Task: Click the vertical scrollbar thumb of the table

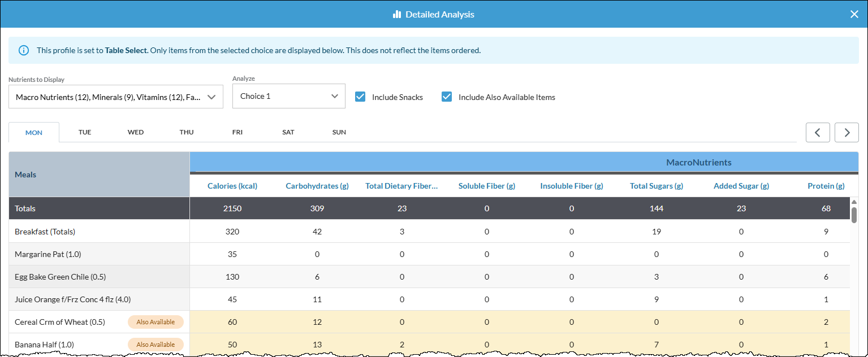Action: (854, 215)
